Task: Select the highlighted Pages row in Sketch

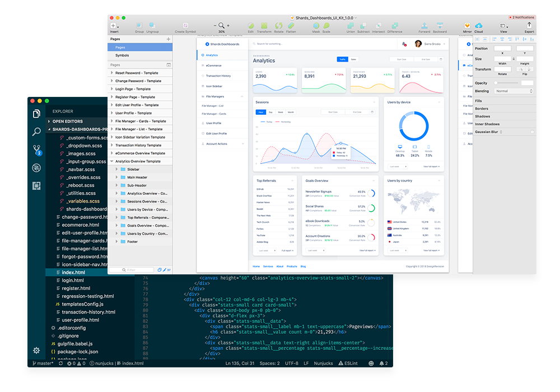Action: [140, 47]
